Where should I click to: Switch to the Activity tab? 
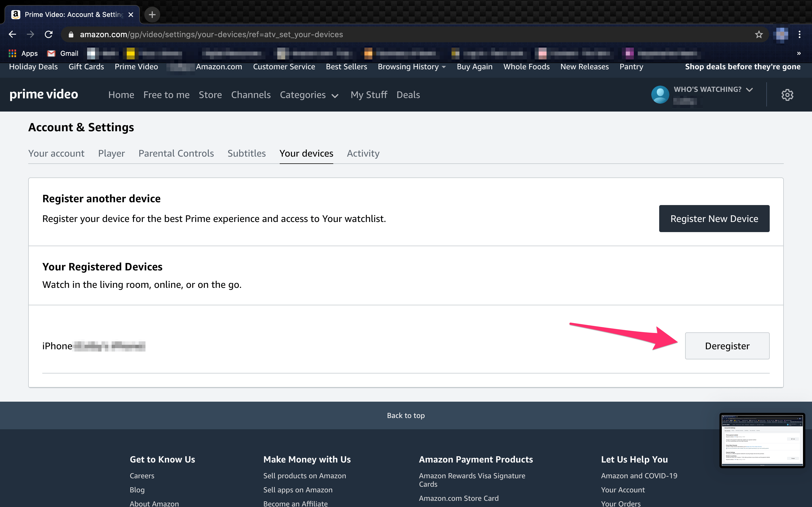tap(363, 153)
